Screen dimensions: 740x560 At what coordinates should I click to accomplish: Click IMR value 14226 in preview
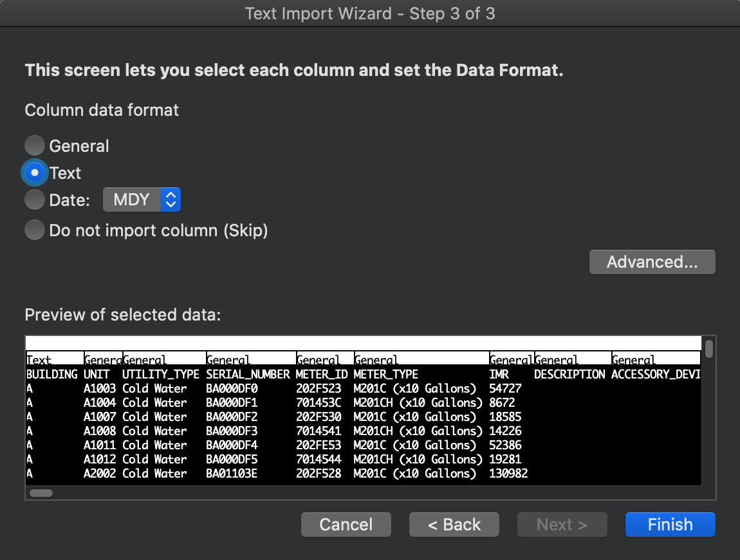pos(505,431)
